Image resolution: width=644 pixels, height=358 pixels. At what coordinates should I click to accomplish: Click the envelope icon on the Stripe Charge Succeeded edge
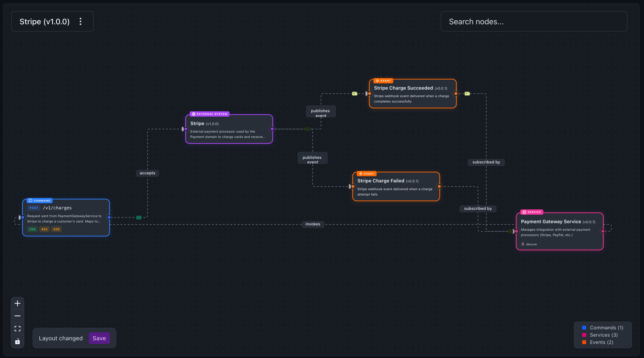coord(355,93)
